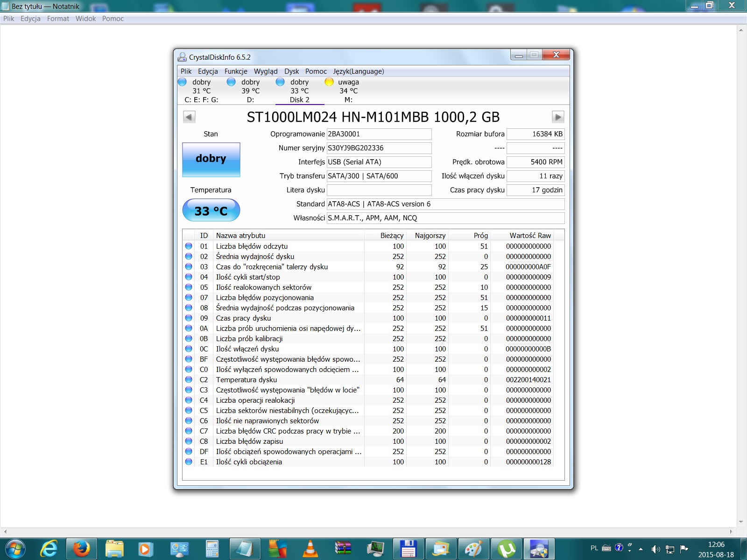
Task: Open the Dysk menu
Action: tap(292, 71)
